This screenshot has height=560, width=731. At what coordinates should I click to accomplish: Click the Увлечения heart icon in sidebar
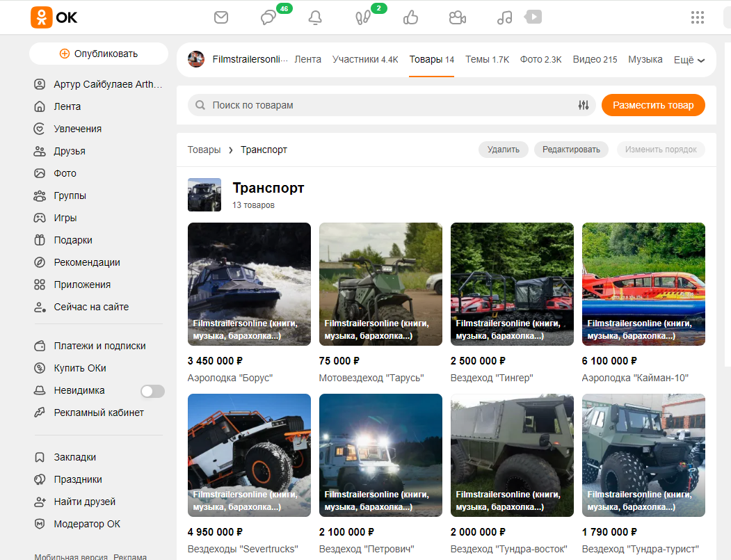click(x=40, y=129)
